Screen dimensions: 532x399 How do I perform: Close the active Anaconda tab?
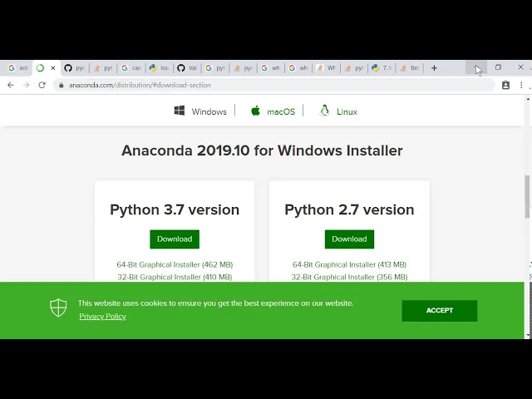point(53,68)
